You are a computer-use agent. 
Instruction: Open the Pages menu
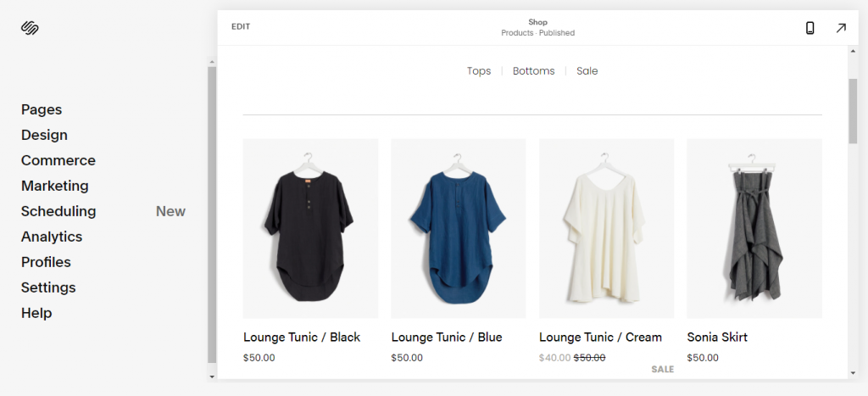42,109
